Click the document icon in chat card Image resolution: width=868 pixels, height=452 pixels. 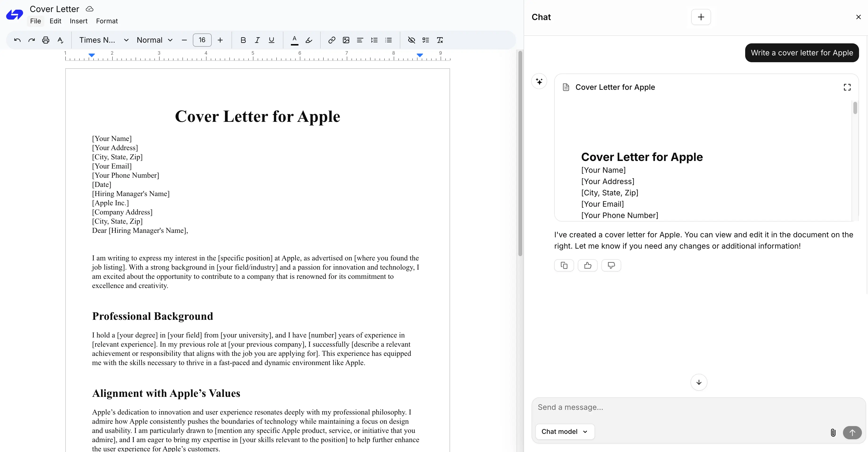click(566, 87)
